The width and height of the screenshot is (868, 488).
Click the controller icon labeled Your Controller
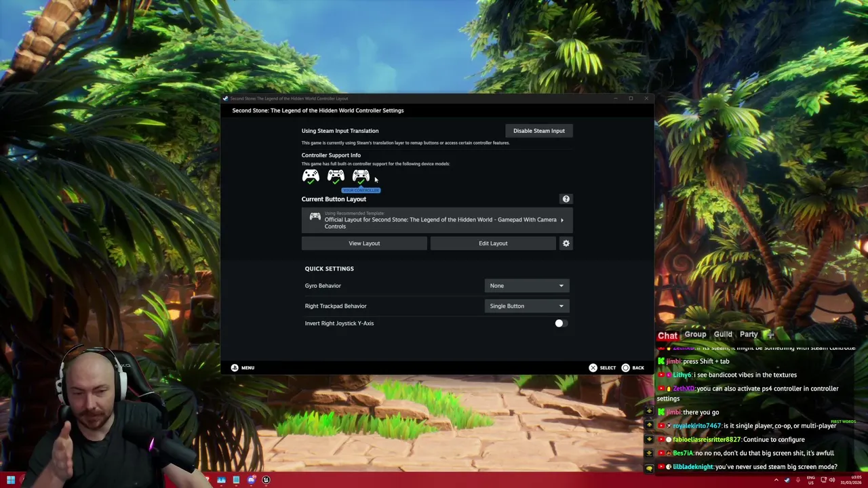click(x=361, y=176)
